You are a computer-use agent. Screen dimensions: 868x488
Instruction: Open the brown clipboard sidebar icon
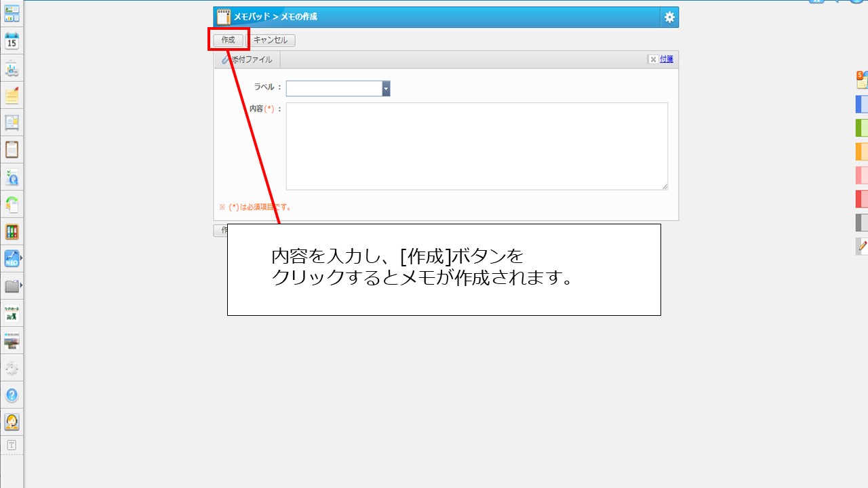(12, 149)
